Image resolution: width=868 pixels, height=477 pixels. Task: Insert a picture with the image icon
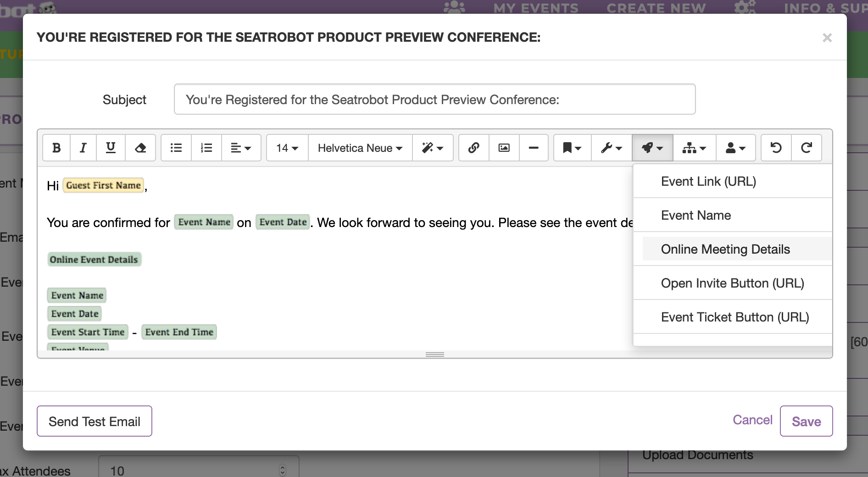click(x=504, y=148)
